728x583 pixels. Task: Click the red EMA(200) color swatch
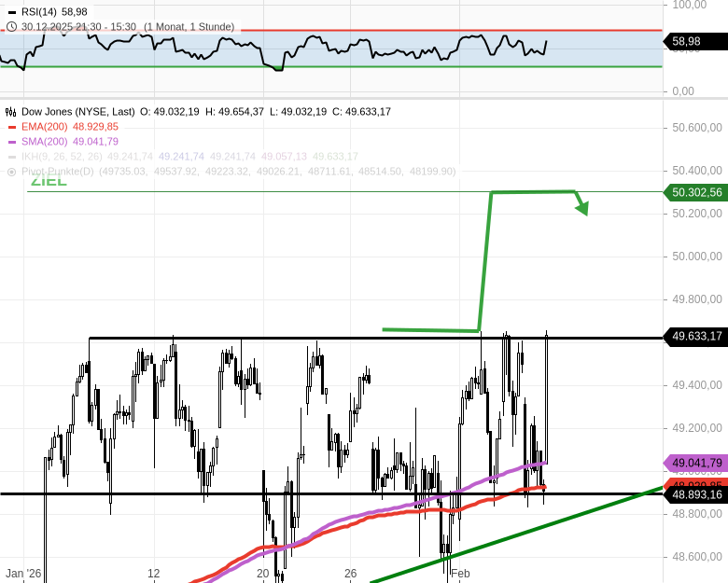[x=11, y=127]
